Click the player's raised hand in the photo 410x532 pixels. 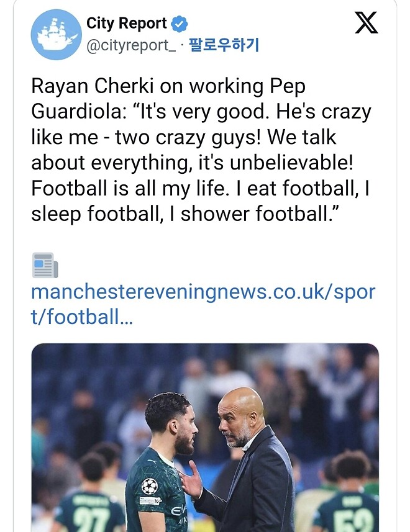click(x=191, y=480)
